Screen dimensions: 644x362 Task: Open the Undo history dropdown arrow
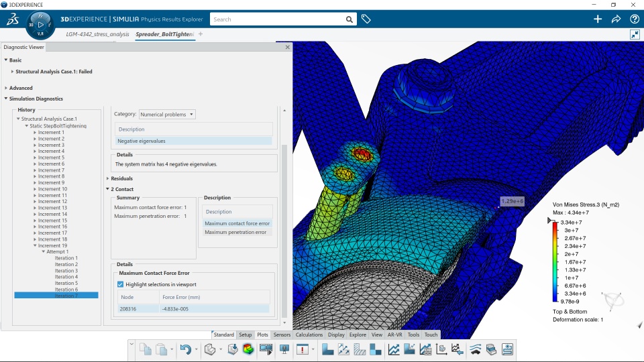[x=196, y=350]
